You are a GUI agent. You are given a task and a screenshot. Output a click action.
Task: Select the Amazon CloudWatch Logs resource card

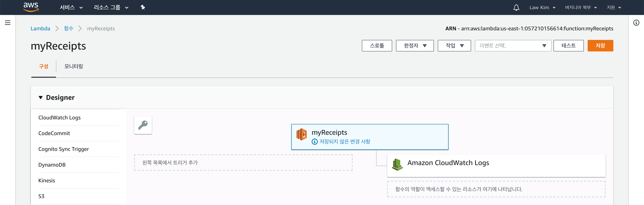tap(496, 165)
